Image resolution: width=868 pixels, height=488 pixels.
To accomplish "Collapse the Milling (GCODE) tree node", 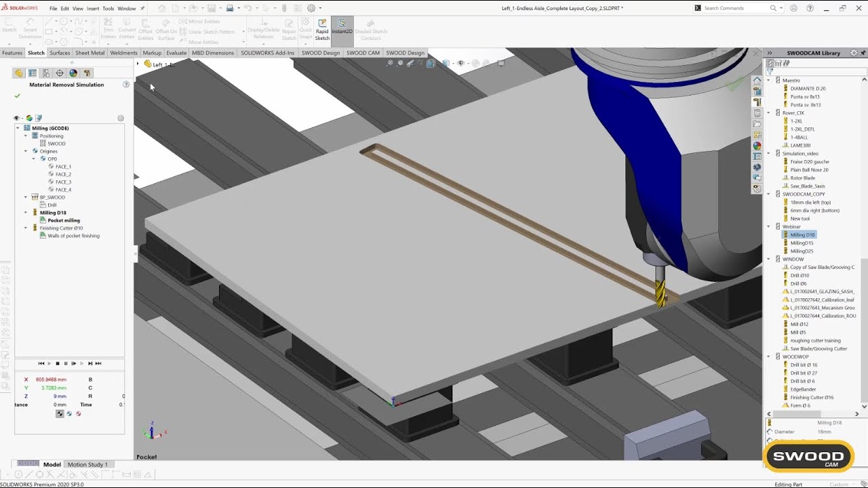I will (18, 128).
